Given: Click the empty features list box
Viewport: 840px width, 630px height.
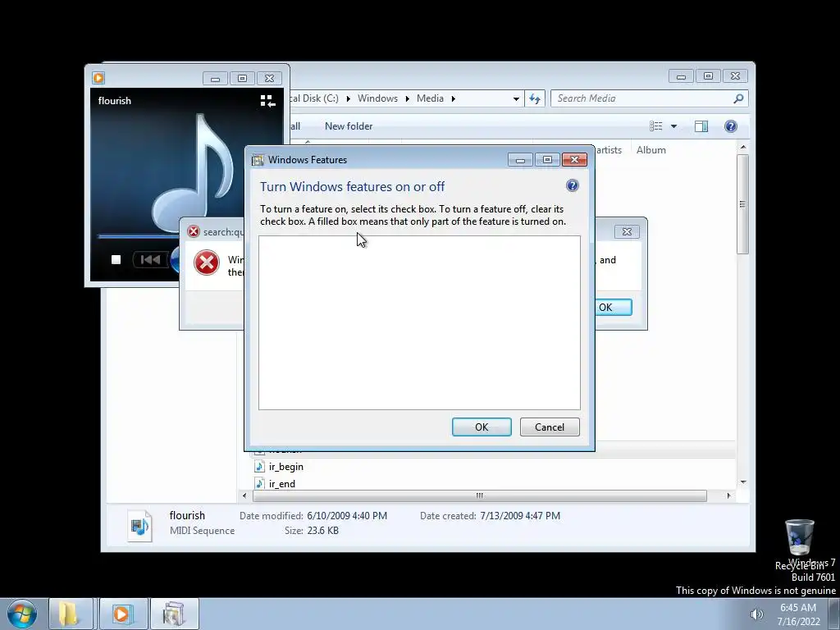Looking at the screenshot, I should tap(419, 322).
